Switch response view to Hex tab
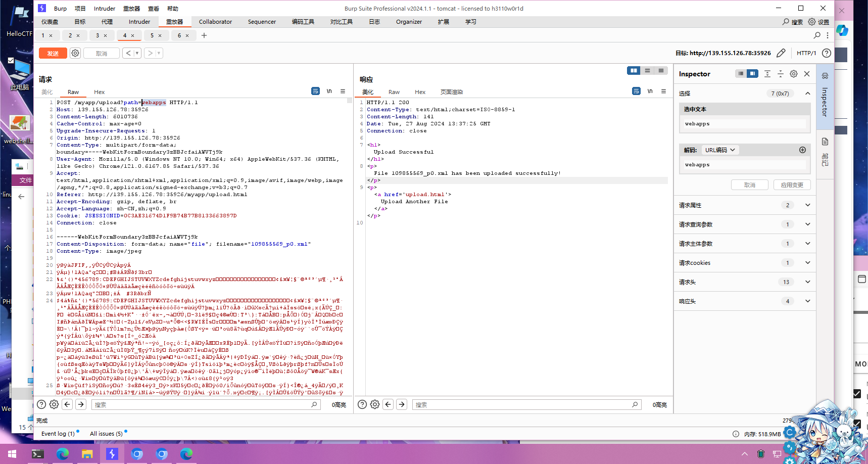The height and width of the screenshot is (464, 868). pyautogui.click(x=420, y=92)
